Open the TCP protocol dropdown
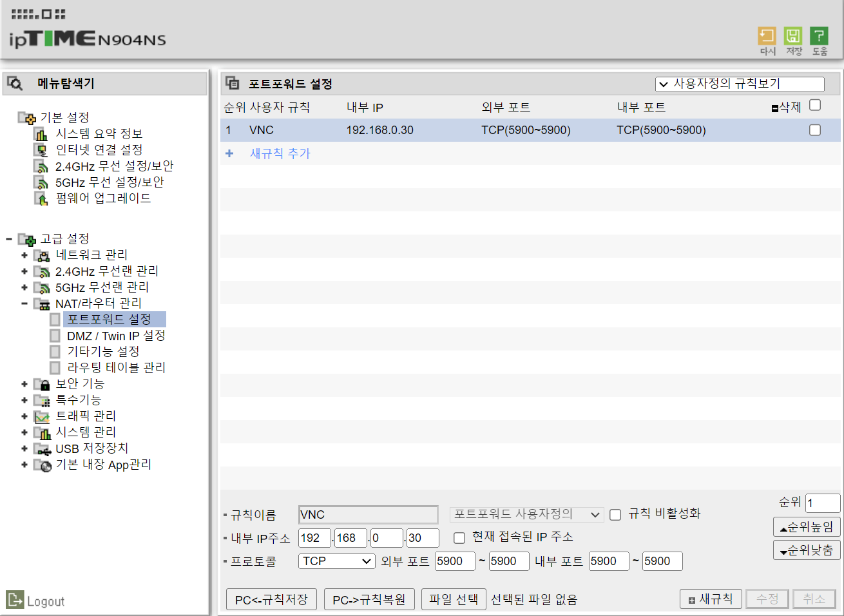Screen dimensions: 844x616 coord(336,561)
